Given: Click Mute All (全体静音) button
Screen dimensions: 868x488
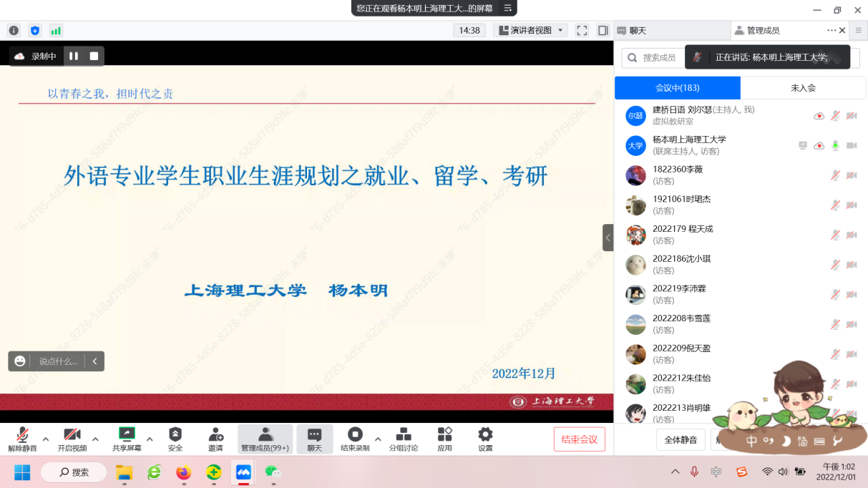Looking at the screenshot, I should pyautogui.click(x=681, y=439).
